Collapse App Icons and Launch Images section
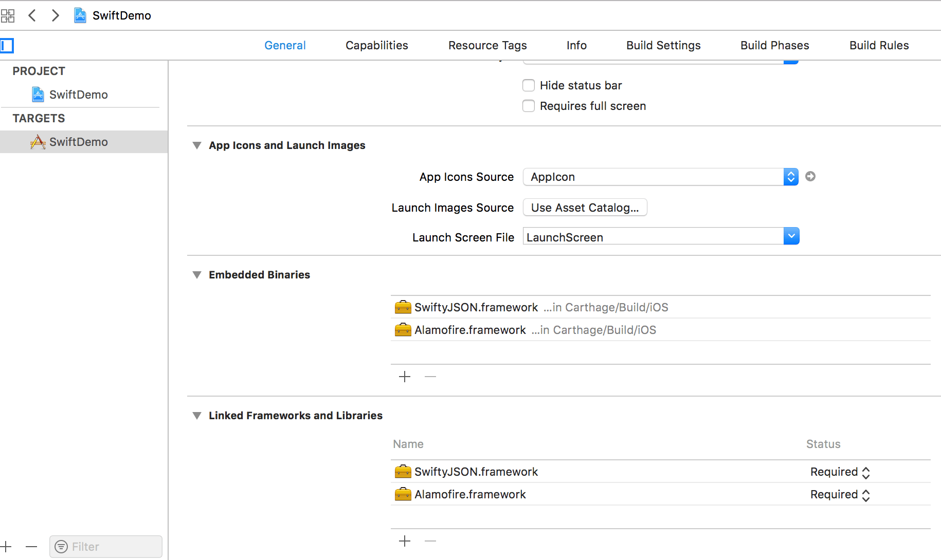 click(196, 145)
